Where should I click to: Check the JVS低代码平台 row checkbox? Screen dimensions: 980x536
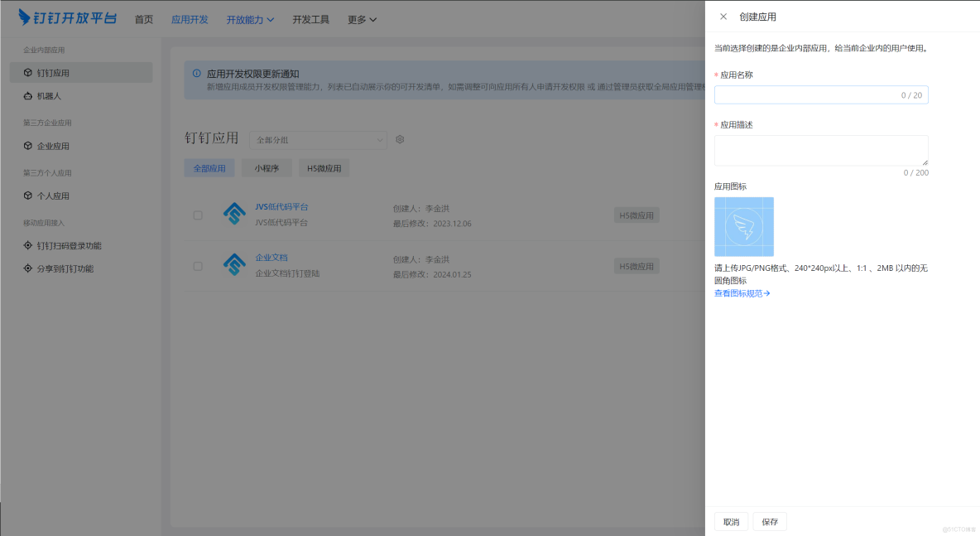(197, 215)
